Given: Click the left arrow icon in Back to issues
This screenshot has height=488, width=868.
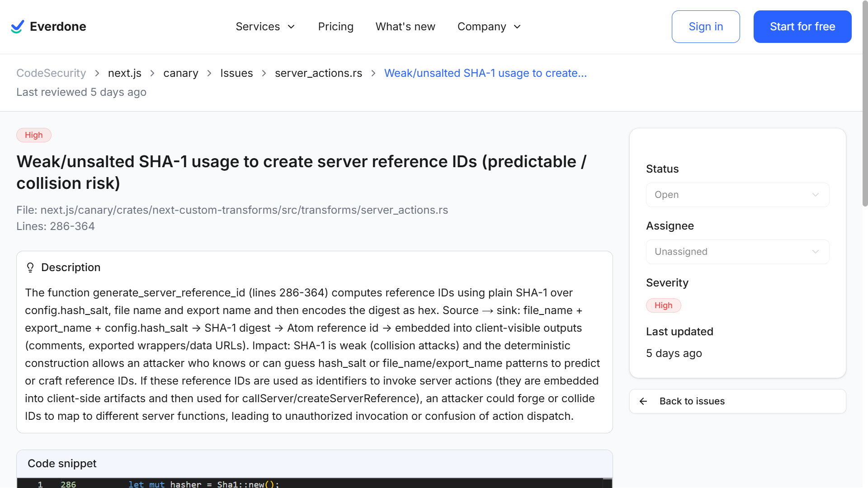Looking at the screenshot, I should coord(643,401).
